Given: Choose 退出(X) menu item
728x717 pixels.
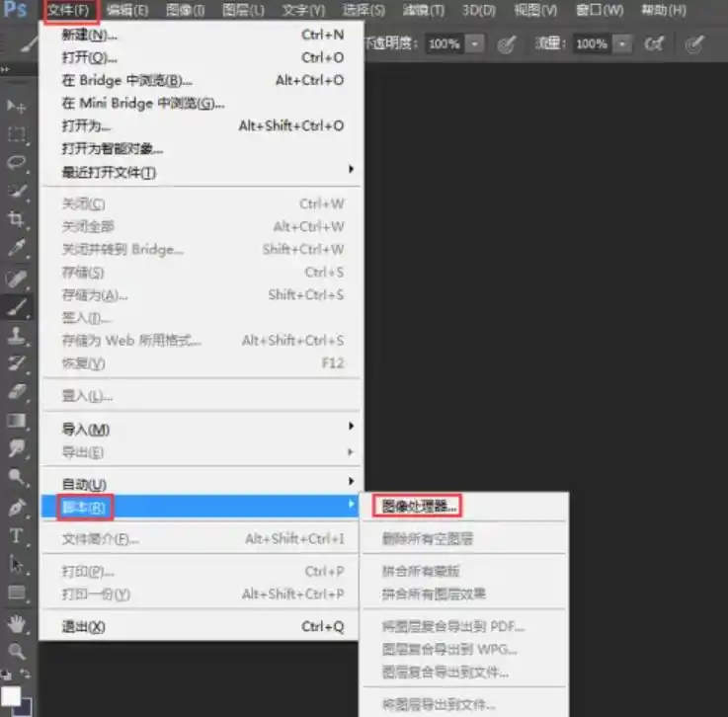Looking at the screenshot, I should click(x=202, y=627).
